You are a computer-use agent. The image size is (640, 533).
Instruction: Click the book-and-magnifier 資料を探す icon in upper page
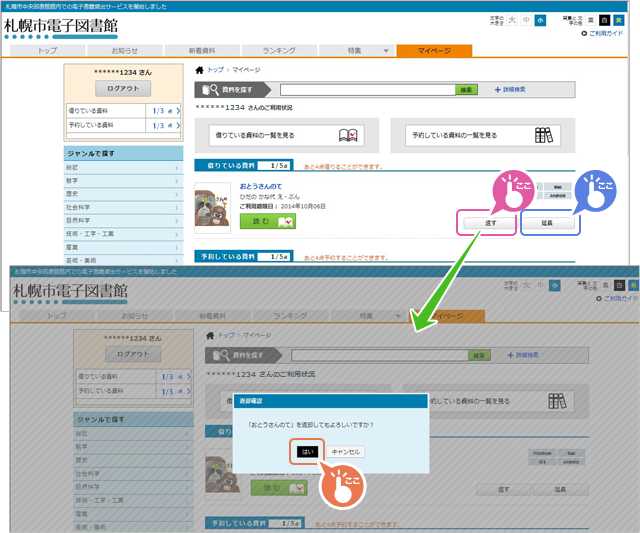click(211, 89)
